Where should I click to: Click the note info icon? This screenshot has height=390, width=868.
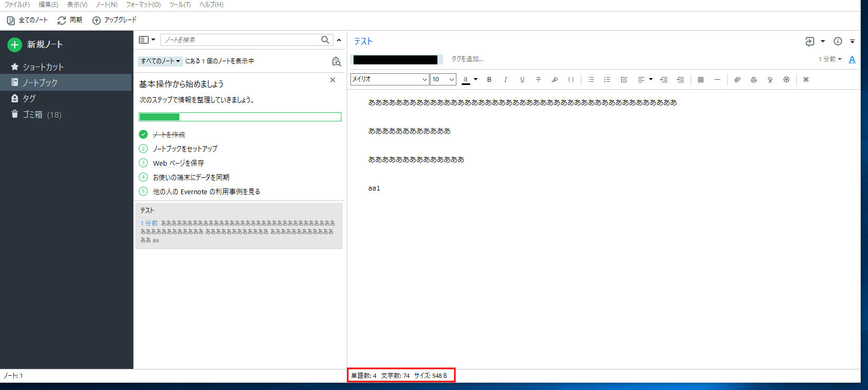coord(837,41)
